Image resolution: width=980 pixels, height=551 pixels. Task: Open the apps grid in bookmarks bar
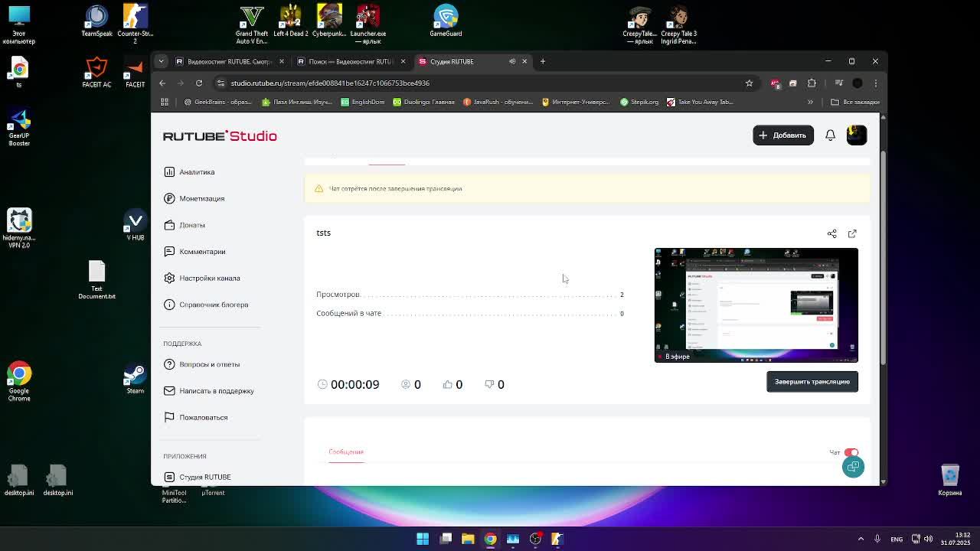[x=164, y=102]
